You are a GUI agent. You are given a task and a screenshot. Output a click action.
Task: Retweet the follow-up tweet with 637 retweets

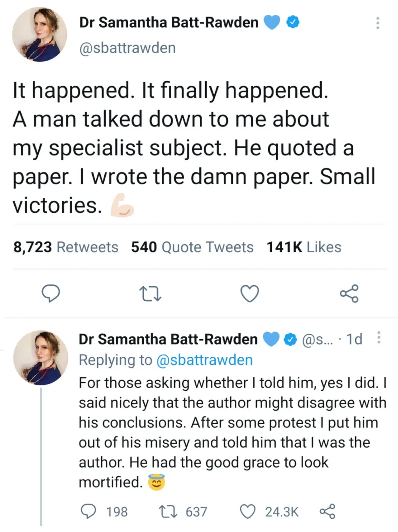click(x=183, y=512)
